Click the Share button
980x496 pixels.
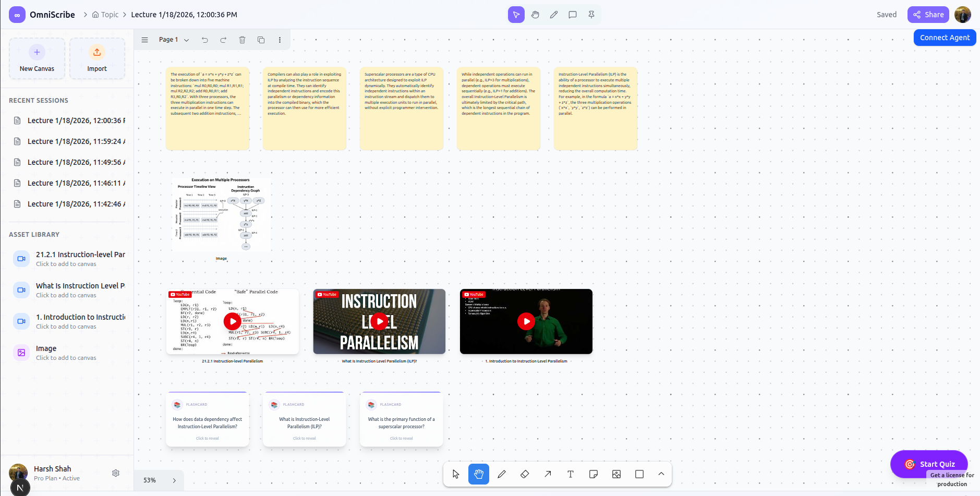[928, 15]
